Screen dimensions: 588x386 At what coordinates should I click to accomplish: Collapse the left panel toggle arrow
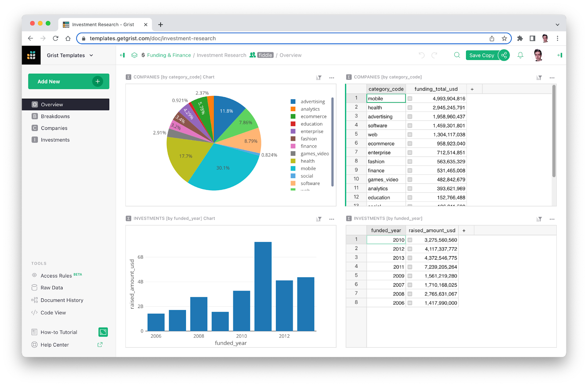click(x=122, y=55)
